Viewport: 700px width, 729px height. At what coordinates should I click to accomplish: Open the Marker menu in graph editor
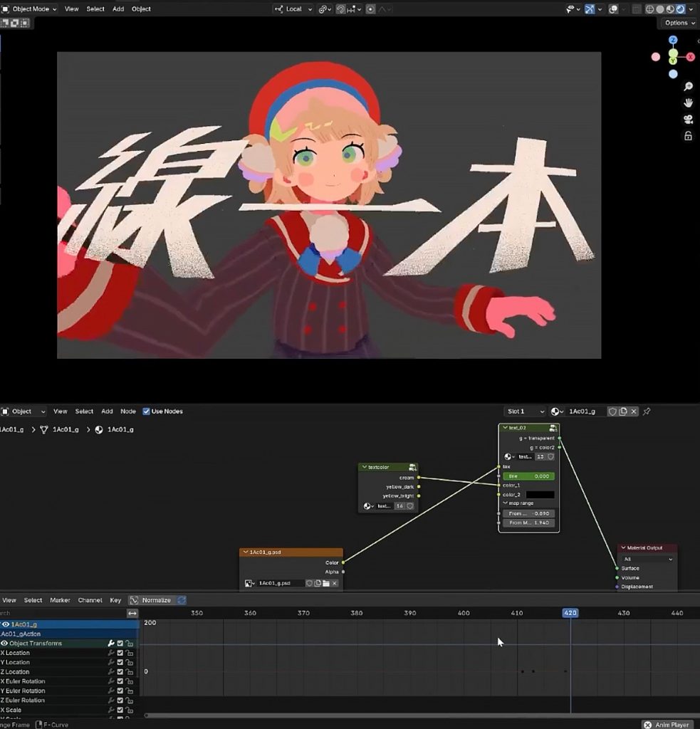click(60, 600)
